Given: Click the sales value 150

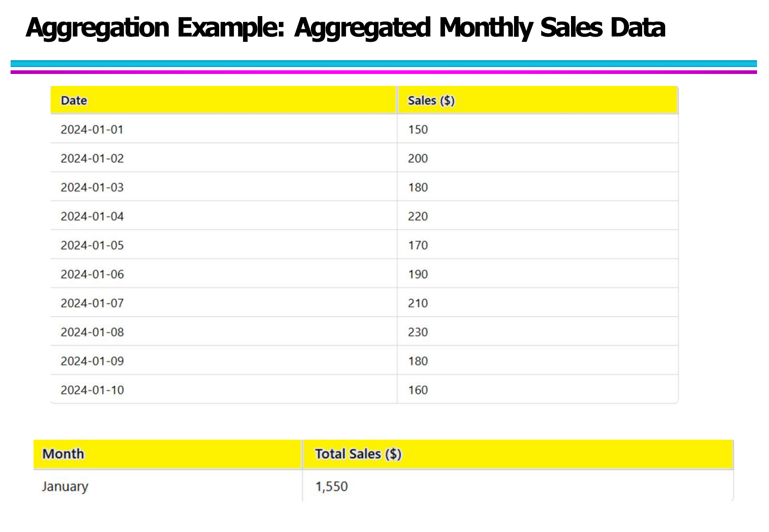Looking at the screenshot, I should (418, 130).
